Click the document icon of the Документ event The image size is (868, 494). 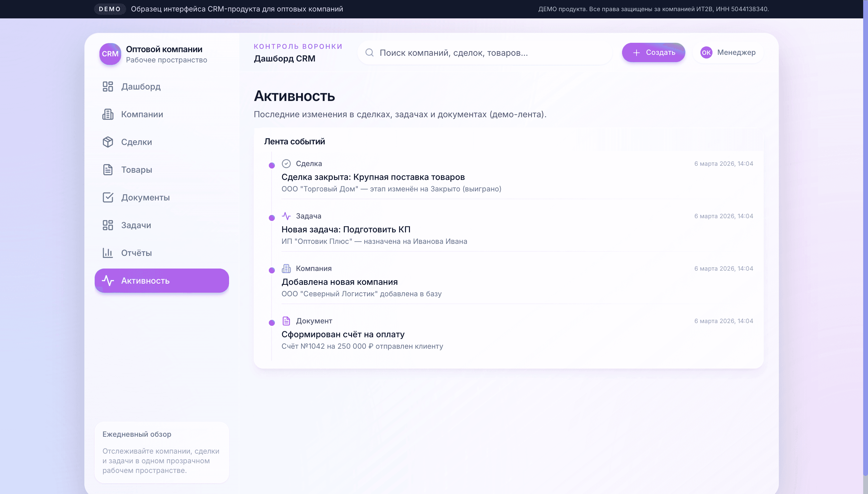click(x=286, y=321)
